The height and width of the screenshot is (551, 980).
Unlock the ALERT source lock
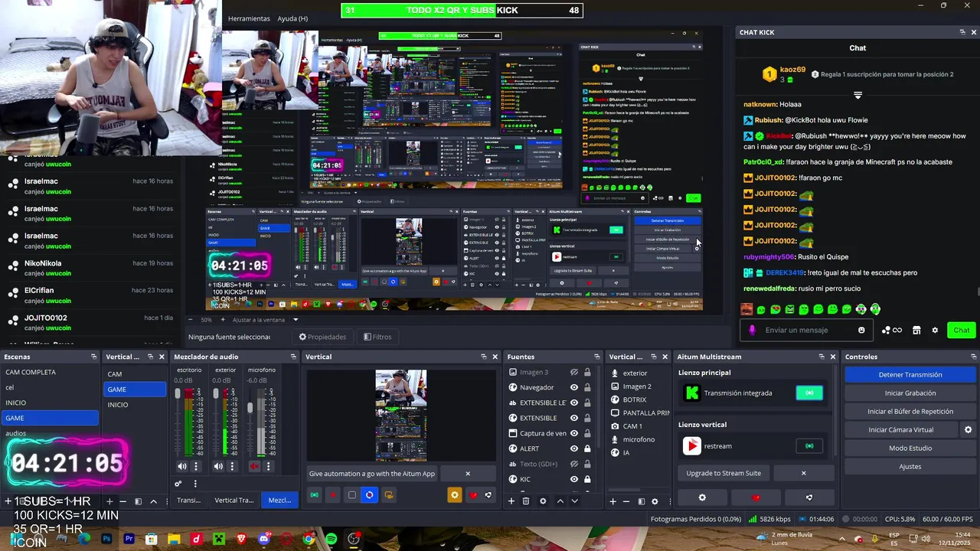(x=587, y=448)
